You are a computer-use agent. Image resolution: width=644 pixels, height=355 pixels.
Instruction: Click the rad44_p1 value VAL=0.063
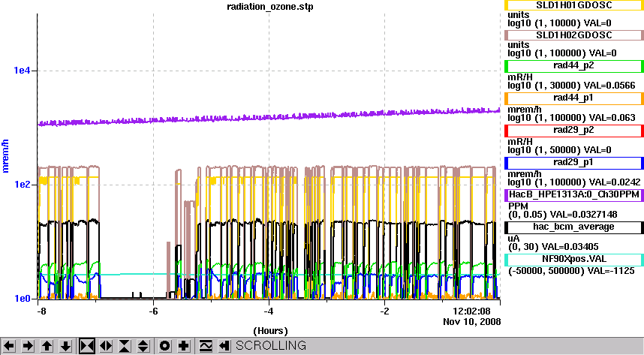pyautogui.click(x=612, y=118)
